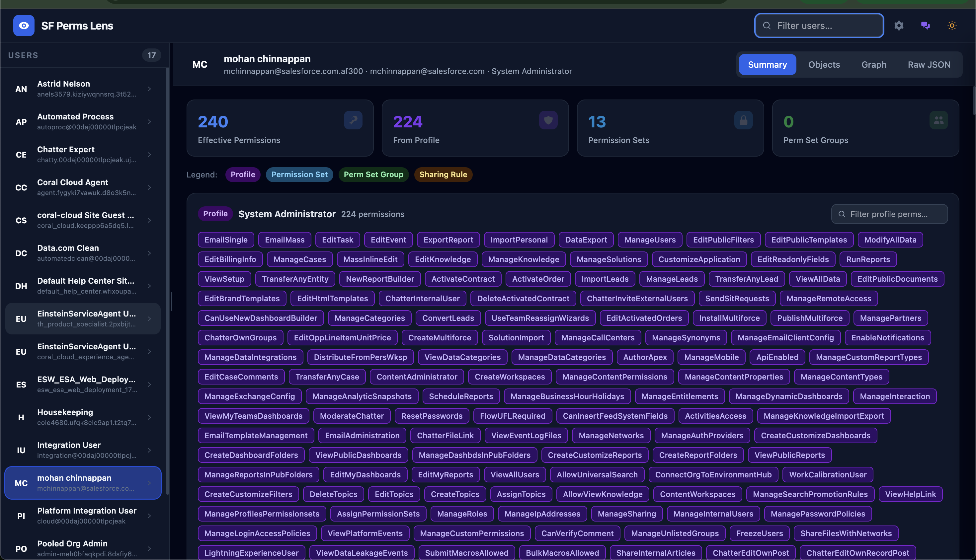Expand the Integration User row chevron
The height and width of the screenshot is (560, 976).
149,451
